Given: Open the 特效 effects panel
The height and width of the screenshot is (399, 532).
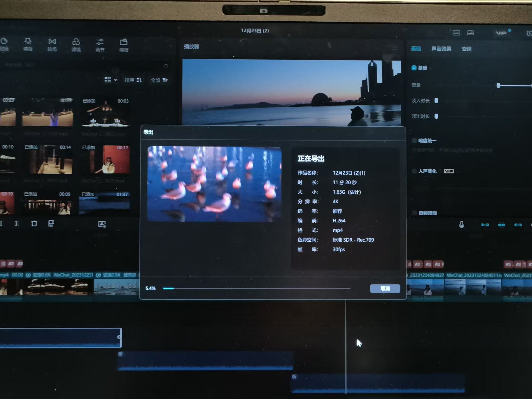Looking at the screenshot, I should 28,45.
